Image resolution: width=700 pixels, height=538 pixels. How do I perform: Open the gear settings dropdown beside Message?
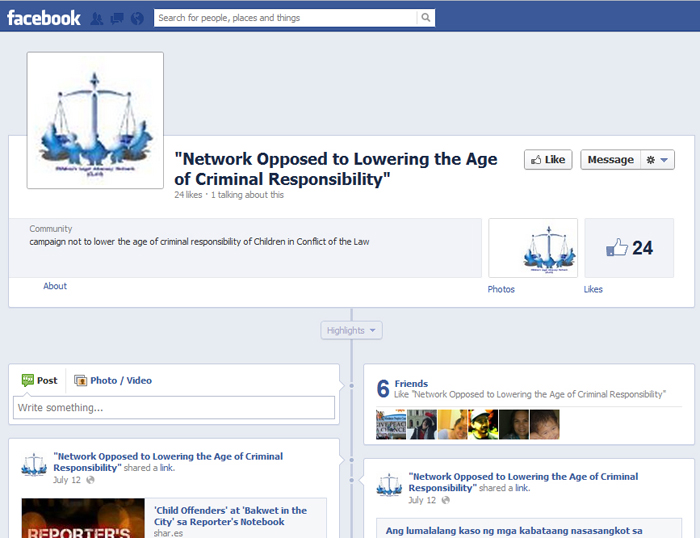click(x=659, y=160)
